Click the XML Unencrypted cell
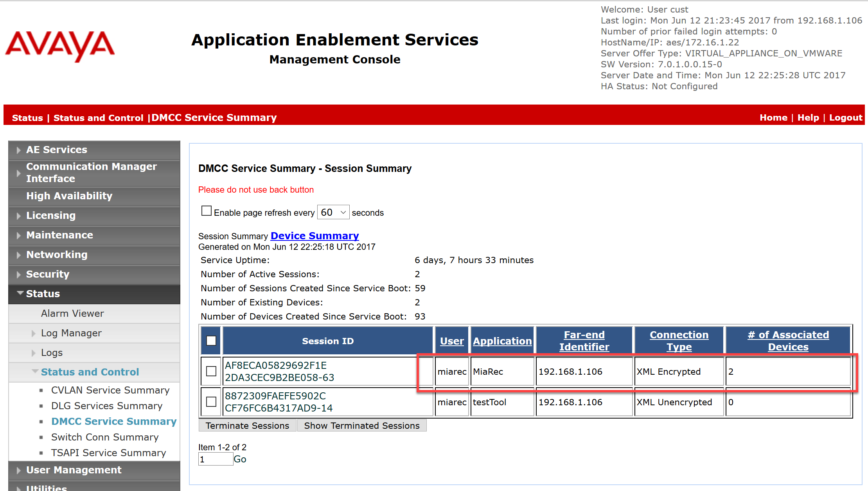The width and height of the screenshot is (868, 491). coord(679,402)
